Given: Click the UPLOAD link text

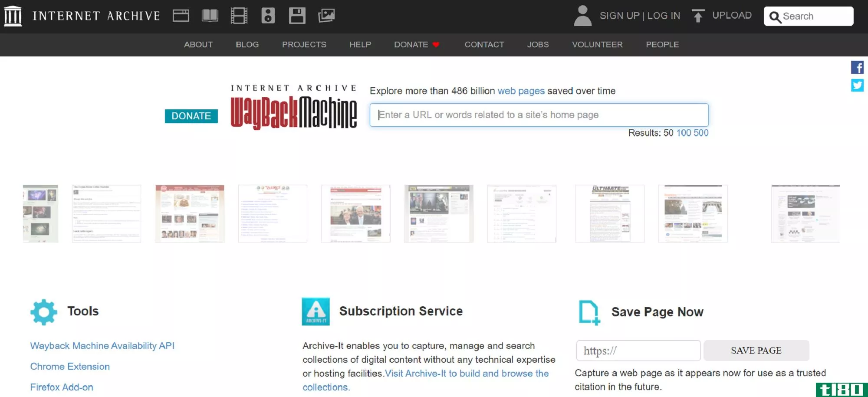Looking at the screenshot, I should tap(732, 16).
